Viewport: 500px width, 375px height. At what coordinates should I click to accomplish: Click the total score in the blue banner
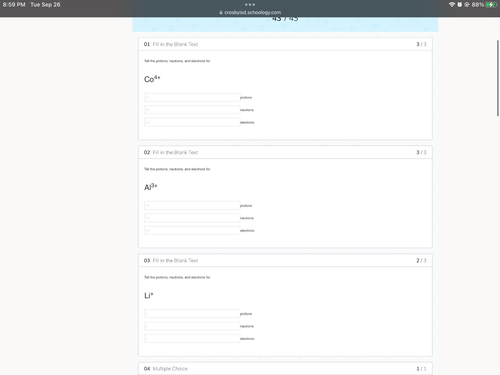[285, 19]
